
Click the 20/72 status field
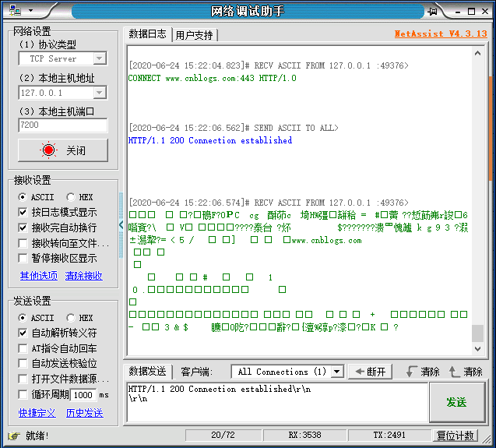click(x=223, y=436)
